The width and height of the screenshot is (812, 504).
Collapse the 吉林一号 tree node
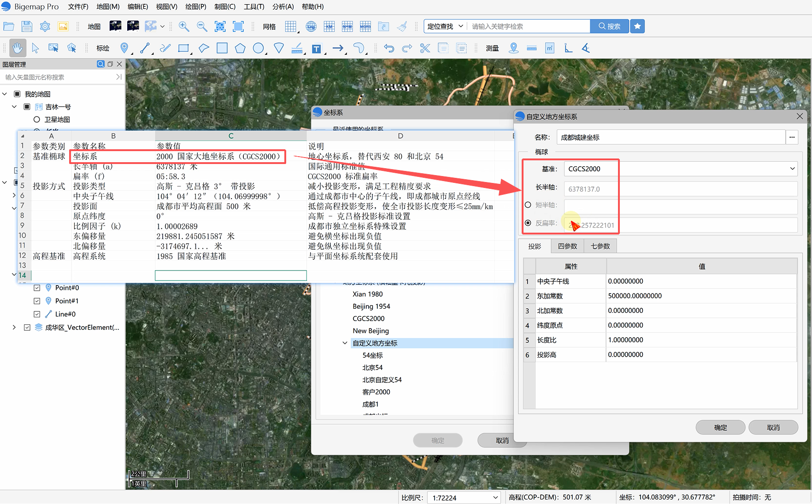coord(14,107)
